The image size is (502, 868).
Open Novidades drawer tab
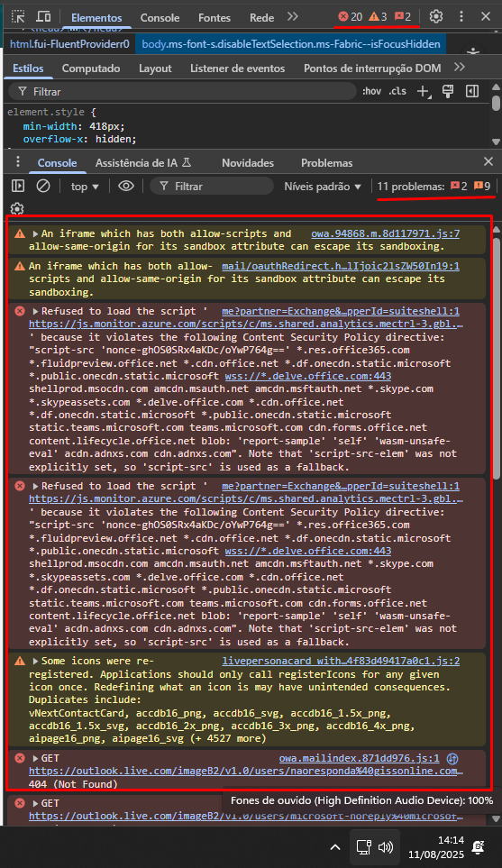point(248,163)
